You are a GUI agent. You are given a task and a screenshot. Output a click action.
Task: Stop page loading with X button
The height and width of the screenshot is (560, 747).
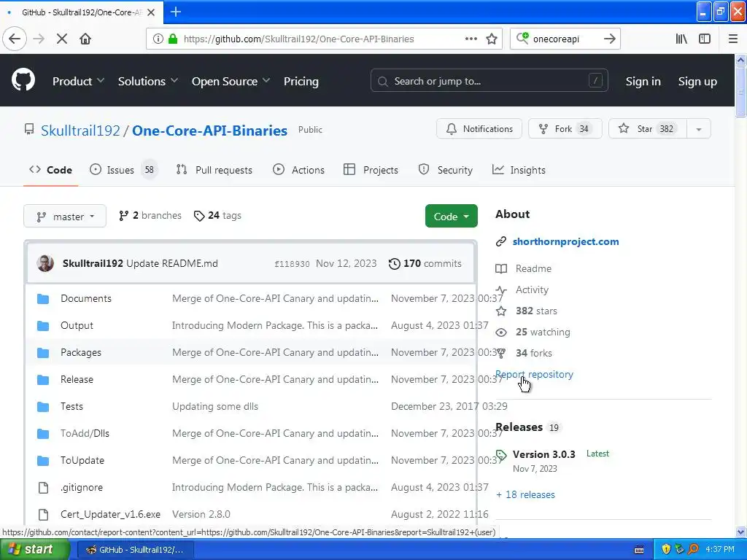(62, 39)
